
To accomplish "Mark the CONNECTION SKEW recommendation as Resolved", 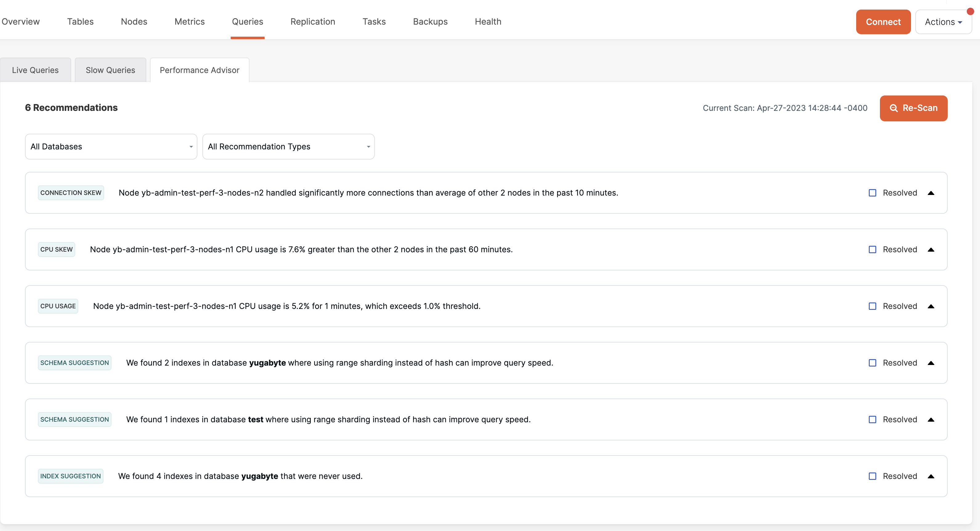I will (x=873, y=193).
